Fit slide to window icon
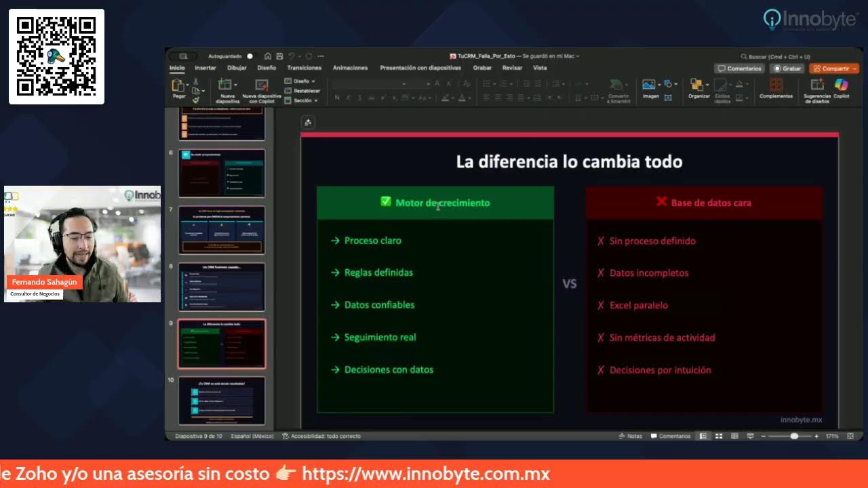868x488 pixels. [850, 436]
